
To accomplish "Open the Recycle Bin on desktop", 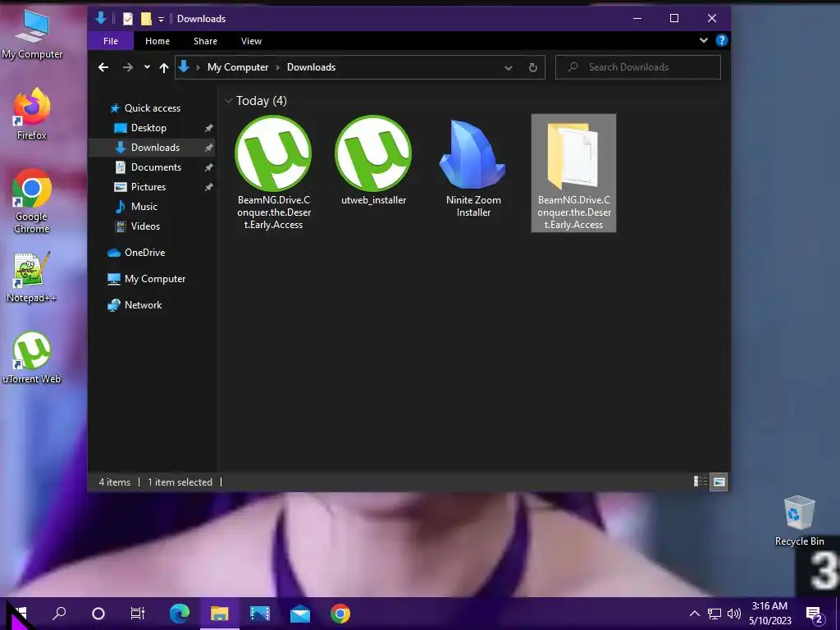I will [799, 521].
